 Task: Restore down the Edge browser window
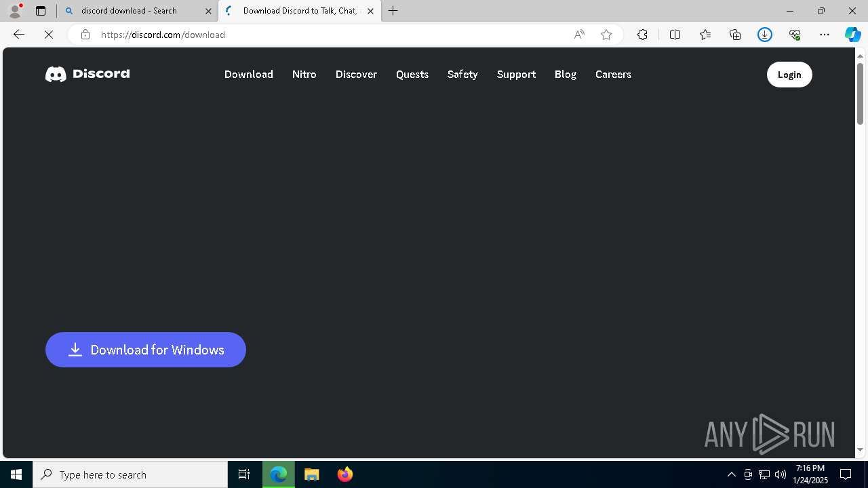click(821, 11)
